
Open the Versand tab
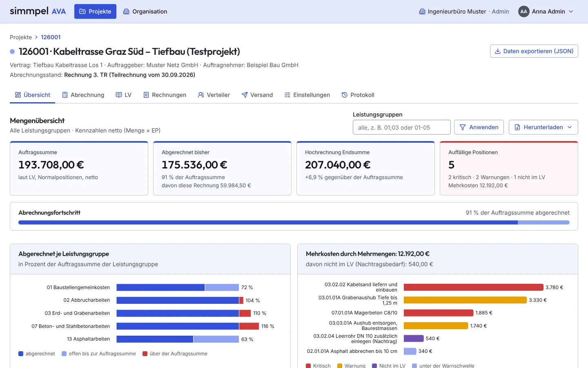(x=257, y=95)
